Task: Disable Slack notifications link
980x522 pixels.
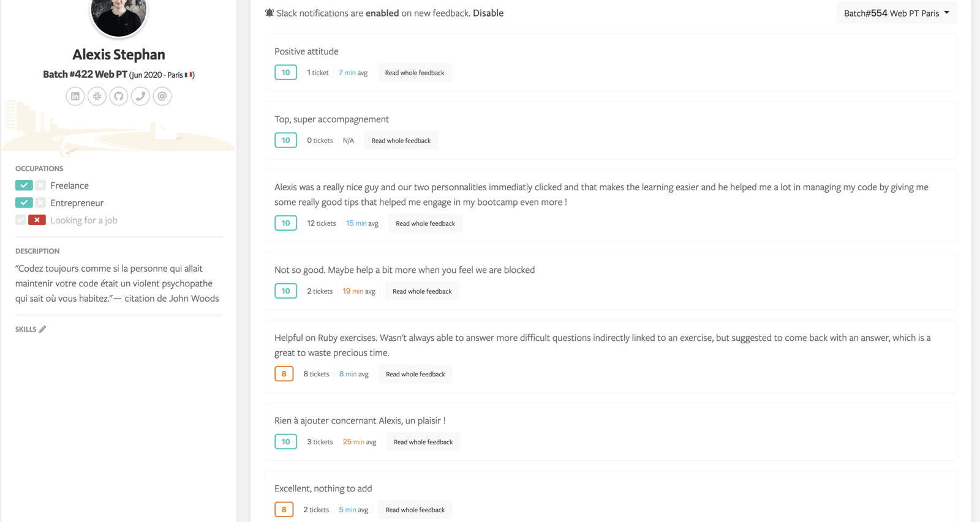Action: pyautogui.click(x=488, y=13)
